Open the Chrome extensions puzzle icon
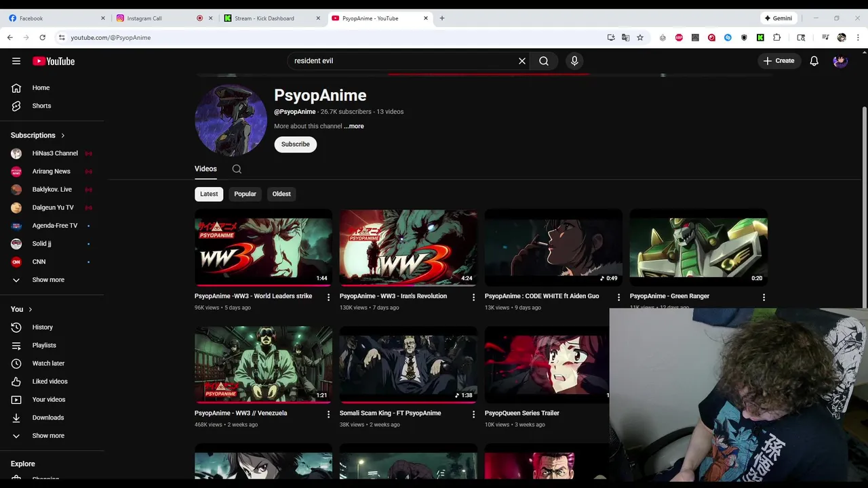This screenshot has height=488, width=868. 776,37
